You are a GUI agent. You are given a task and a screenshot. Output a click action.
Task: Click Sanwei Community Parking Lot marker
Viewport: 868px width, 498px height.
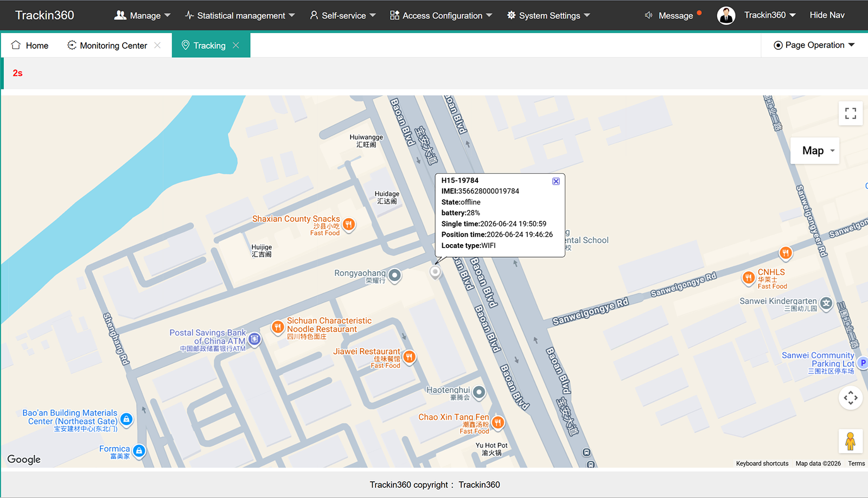(863, 362)
